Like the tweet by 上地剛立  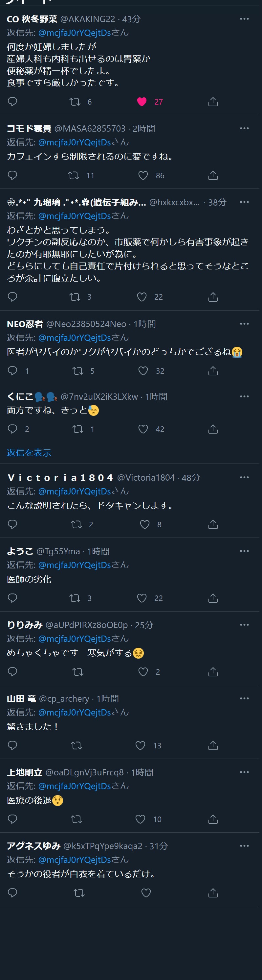point(140,819)
